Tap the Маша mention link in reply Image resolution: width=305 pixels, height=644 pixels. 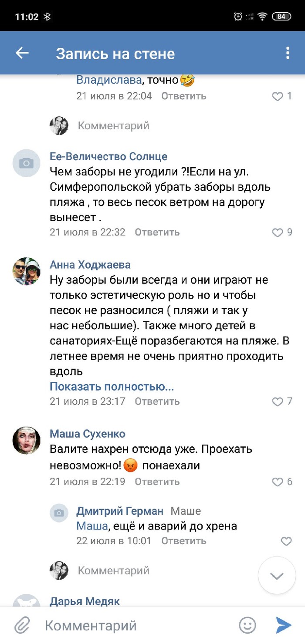[91, 526]
